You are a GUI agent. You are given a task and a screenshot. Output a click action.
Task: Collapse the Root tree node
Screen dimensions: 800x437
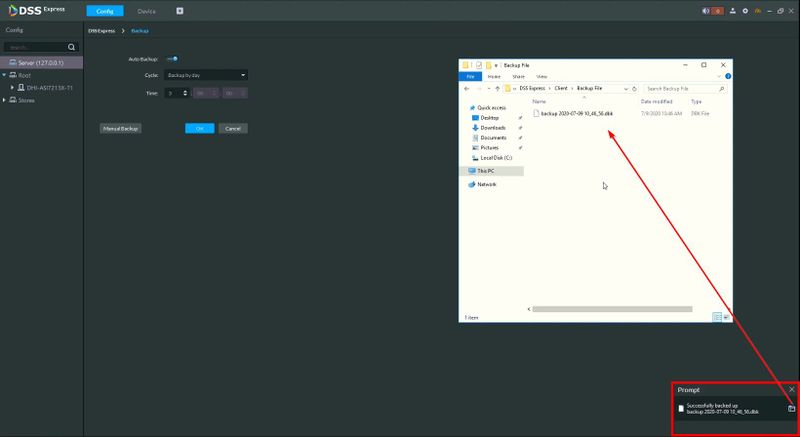coord(4,75)
